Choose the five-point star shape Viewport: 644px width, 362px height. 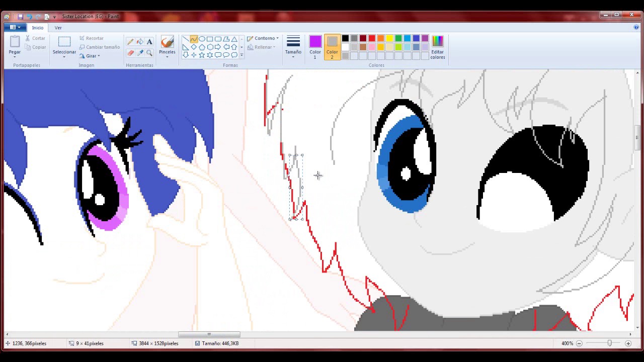[202, 55]
